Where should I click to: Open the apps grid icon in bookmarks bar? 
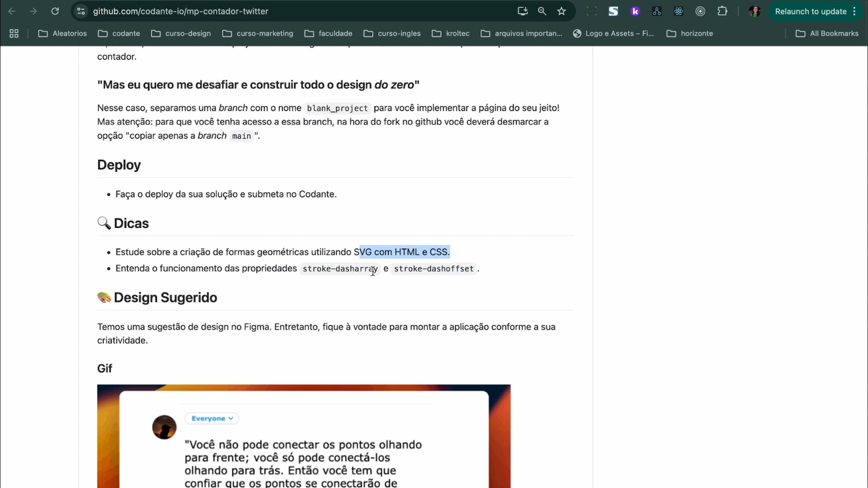[14, 33]
